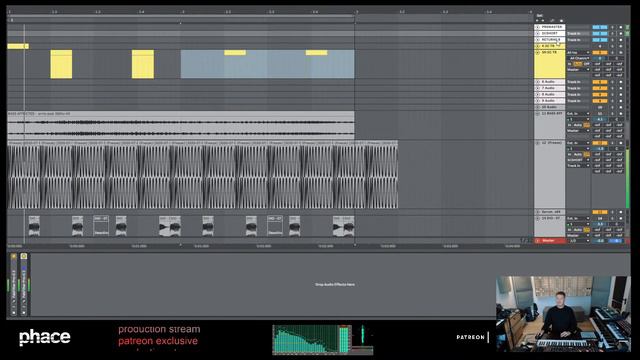Arm the 6 Audio track
This screenshot has width=640, height=360.
point(621,82)
